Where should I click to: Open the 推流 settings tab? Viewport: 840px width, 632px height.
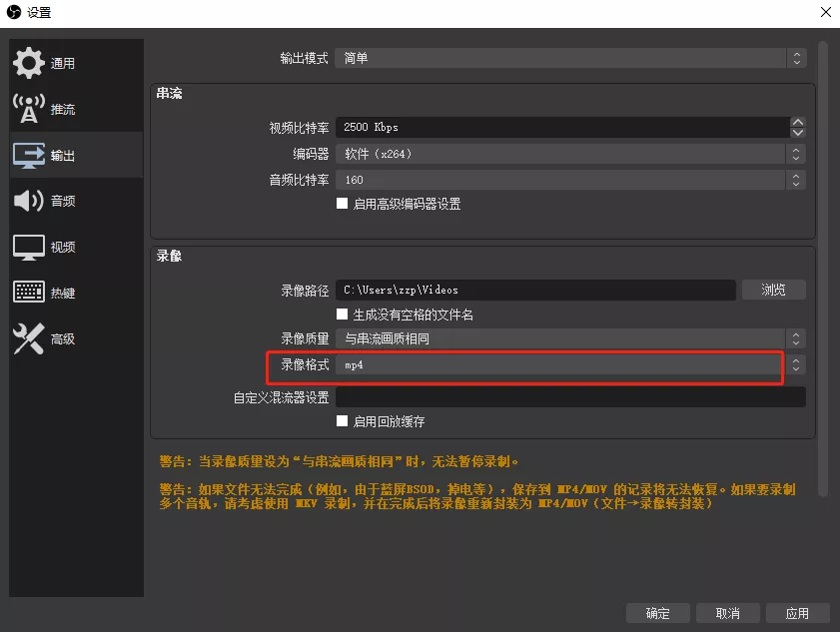point(76,109)
